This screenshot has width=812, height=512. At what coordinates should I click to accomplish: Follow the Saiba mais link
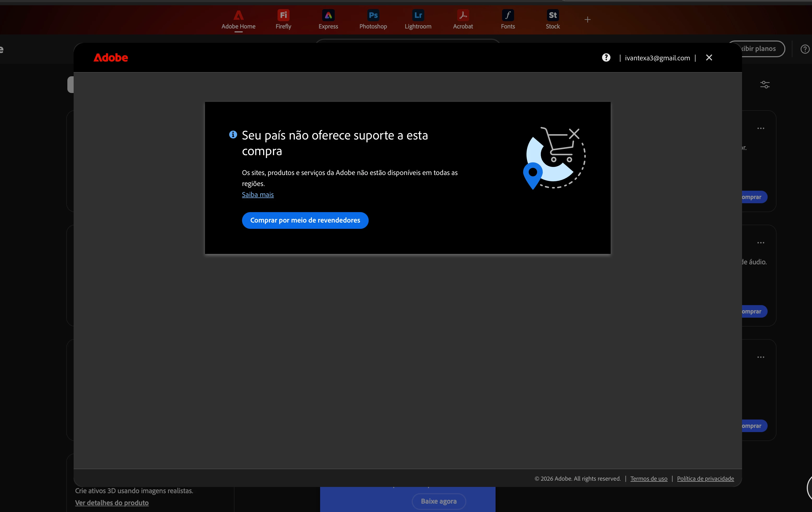coord(258,195)
